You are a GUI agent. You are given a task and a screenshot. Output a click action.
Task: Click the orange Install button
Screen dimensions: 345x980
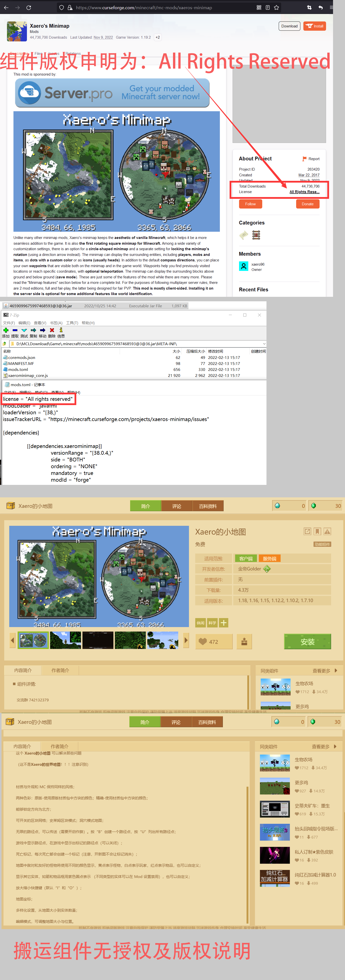(x=315, y=26)
